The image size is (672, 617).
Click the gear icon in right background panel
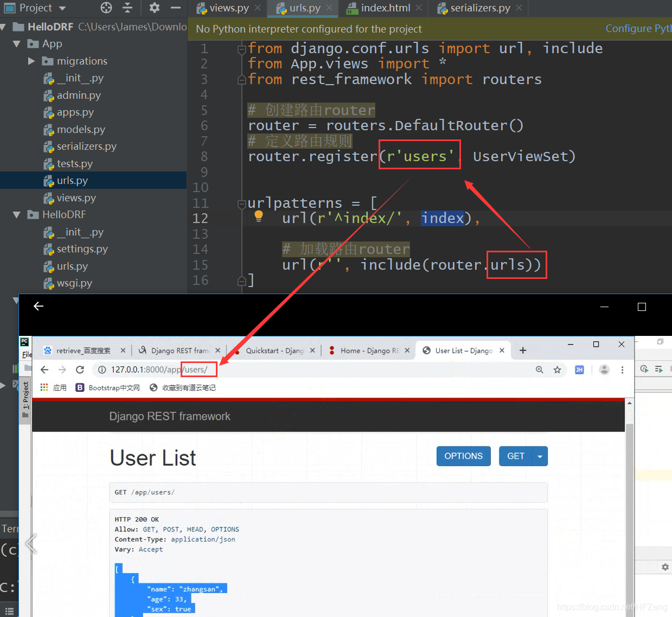coord(665,567)
